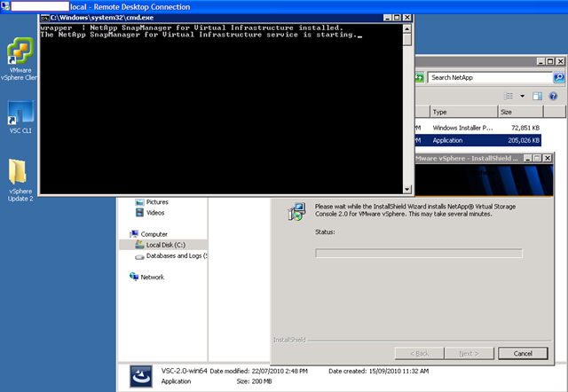Screen dimensions: 568x392
Task: Click the Explorer change view icon
Action: [x=509, y=96]
